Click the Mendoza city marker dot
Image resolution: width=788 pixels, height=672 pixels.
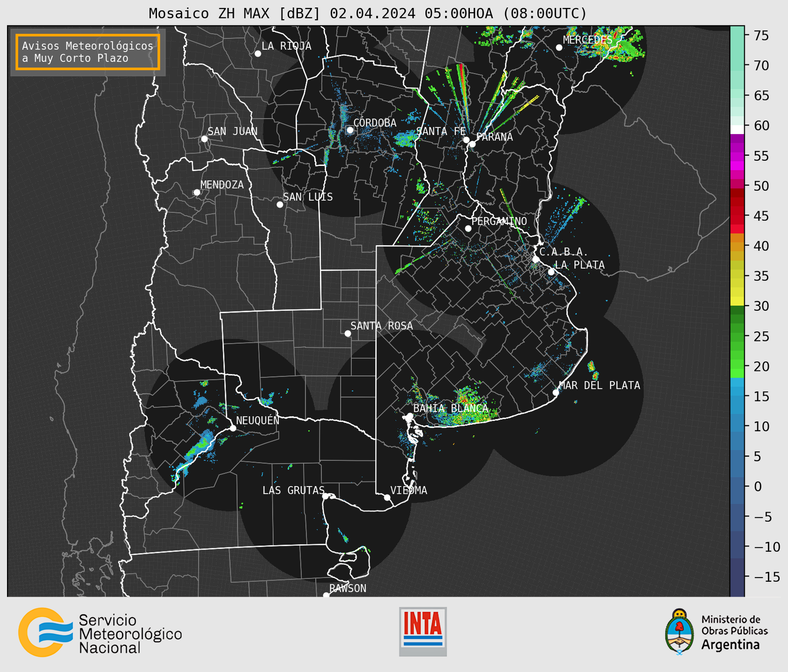click(197, 193)
